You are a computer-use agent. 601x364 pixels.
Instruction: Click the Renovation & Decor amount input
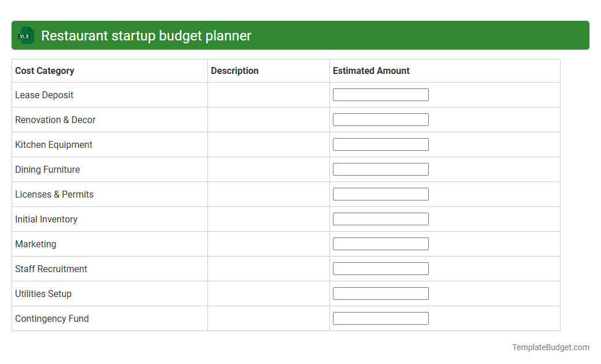tap(380, 119)
